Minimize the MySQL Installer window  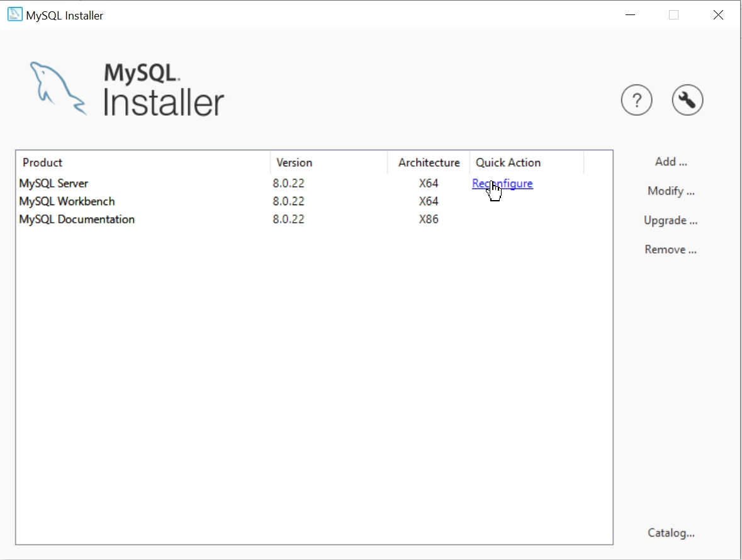tap(630, 14)
